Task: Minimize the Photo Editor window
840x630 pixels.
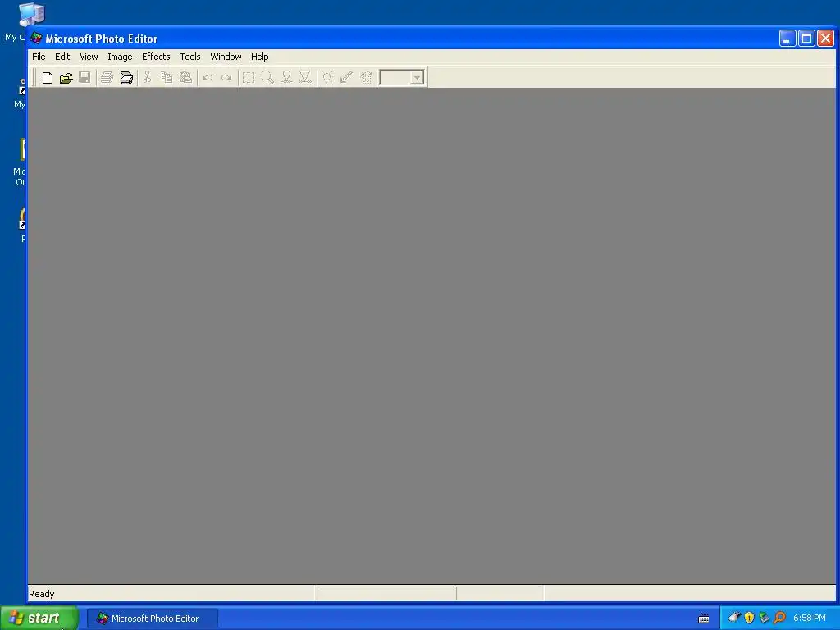Action: pos(787,39)
